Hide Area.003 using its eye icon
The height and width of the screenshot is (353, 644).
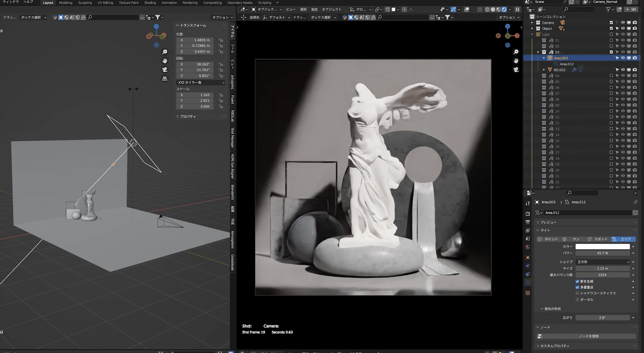coord(623,58)
